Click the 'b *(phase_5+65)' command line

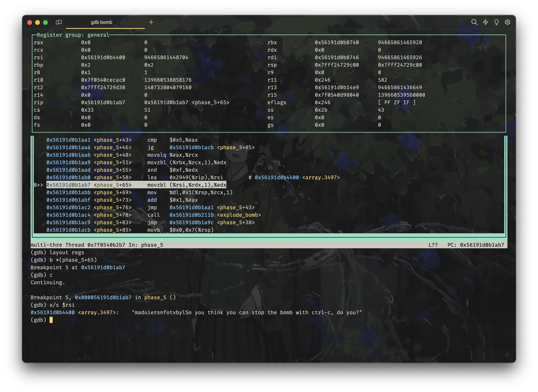[x=64, y=260]
